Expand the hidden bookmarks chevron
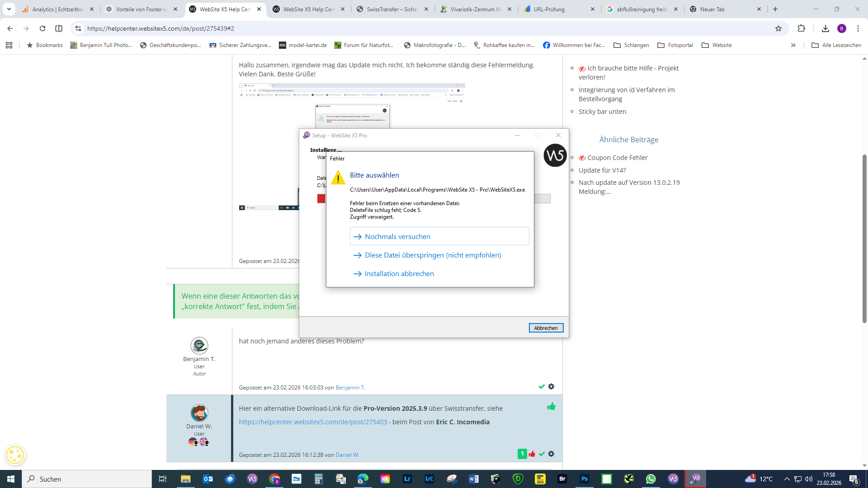The width and height of the screenshot is (868, 488). coord(793,45)
